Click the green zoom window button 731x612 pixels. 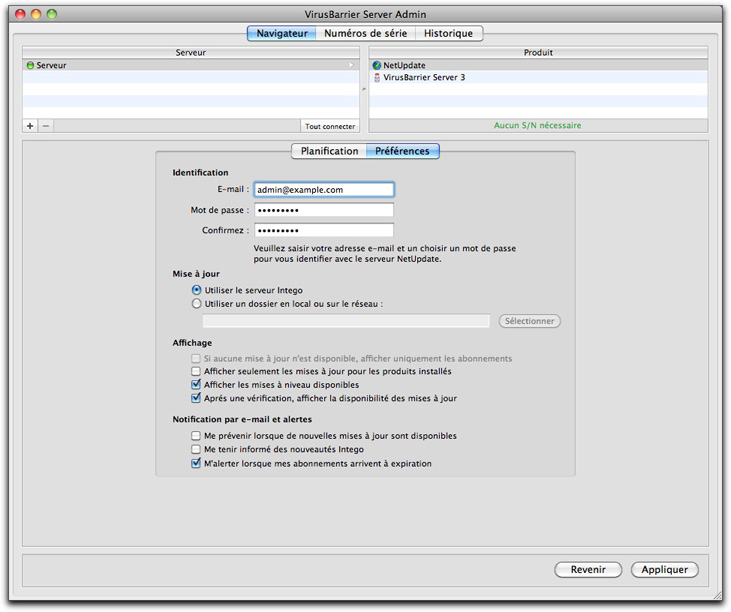52,14
